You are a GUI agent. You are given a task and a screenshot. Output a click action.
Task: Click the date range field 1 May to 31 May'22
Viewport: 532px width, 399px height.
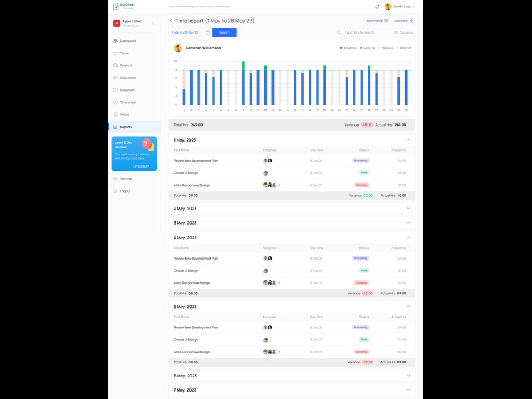(190, 32)
